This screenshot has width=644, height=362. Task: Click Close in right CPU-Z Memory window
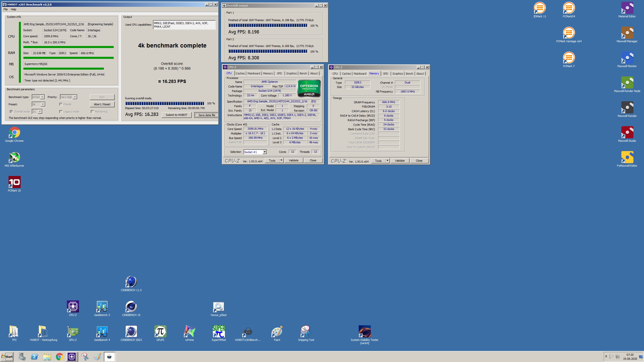(x=419, y=161)
